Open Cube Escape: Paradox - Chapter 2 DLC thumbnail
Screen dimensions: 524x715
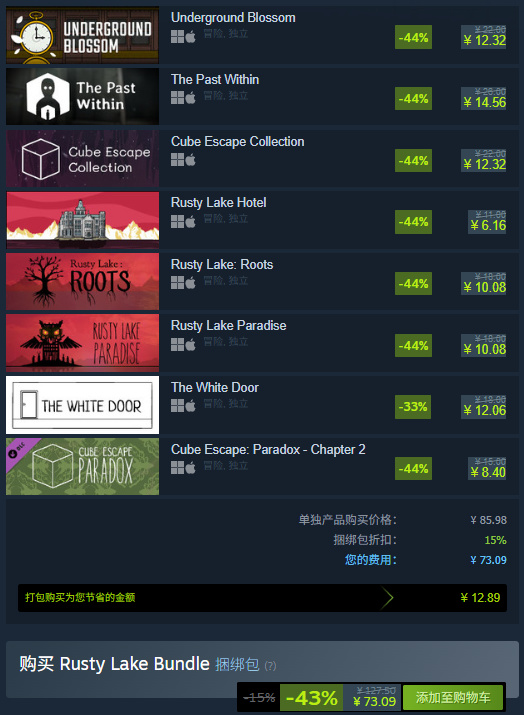coord(83,466)
